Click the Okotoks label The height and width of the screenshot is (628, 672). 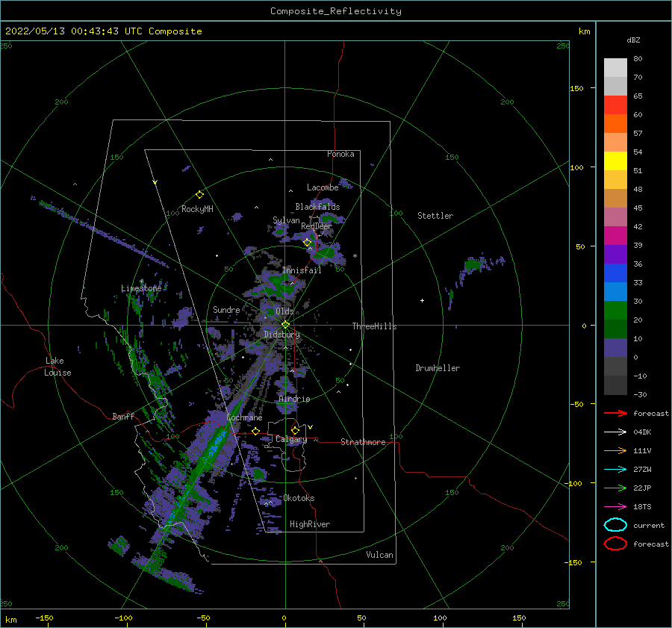pyautogui.click(x=299, y=498)
